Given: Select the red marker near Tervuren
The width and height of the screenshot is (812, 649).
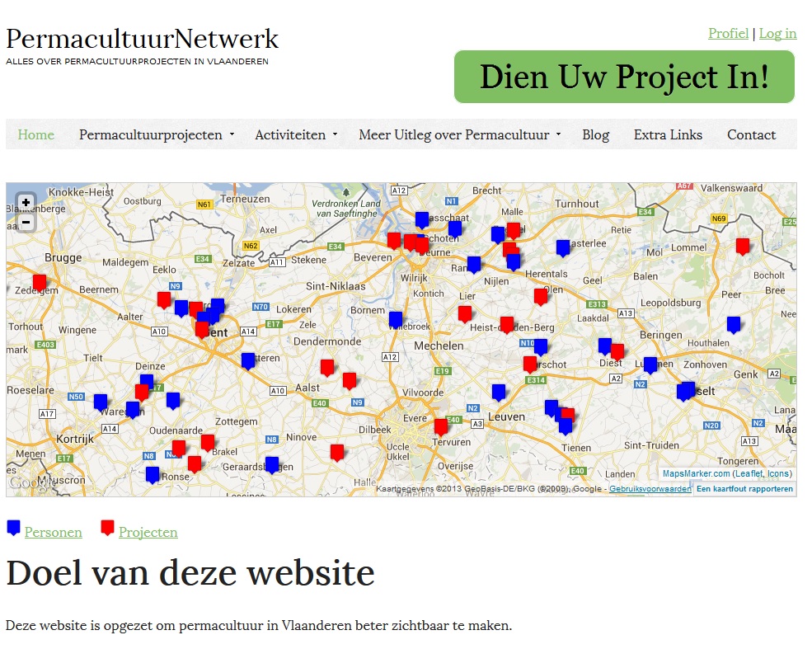Looking at the screenshot, I should tap(441, 427).
